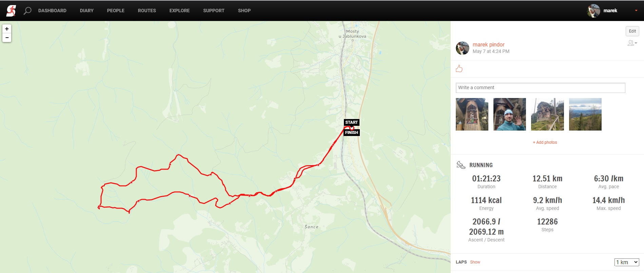
Task: Click the Add photos link
Action: click(x=545, y=142)
